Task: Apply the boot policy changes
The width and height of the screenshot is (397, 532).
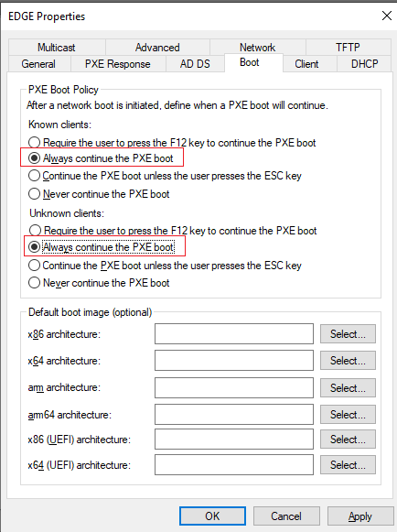Action: click(x=360, y=516)
